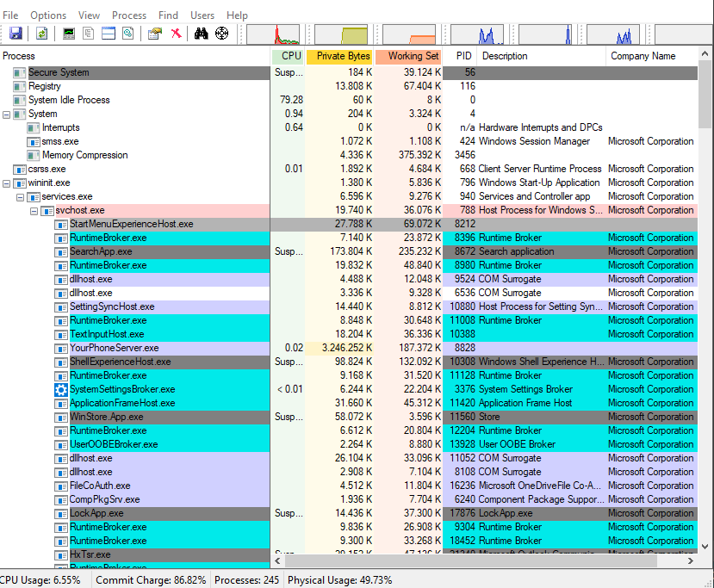This screenshot has height=588, width=714.
Task: Open the File menu
Action: (x=10, y=15)
